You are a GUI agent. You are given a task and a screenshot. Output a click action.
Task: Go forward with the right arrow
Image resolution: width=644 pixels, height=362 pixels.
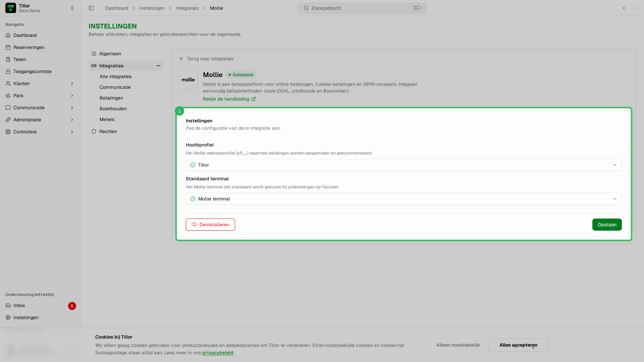point(634,8)
